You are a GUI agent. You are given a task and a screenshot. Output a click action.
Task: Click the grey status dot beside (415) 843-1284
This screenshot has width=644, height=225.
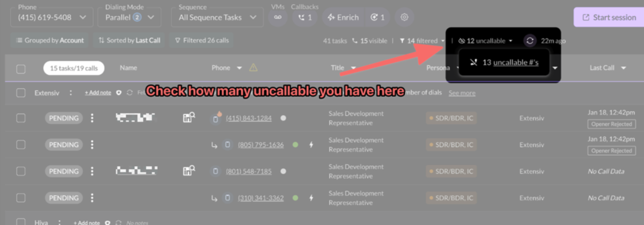coord(283,118)
